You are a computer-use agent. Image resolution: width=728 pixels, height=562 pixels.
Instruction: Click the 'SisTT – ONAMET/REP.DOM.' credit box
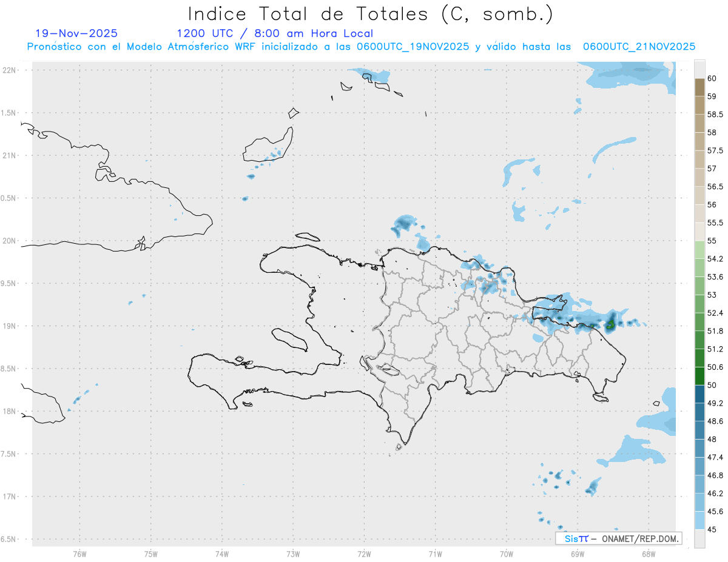point(618,538)
